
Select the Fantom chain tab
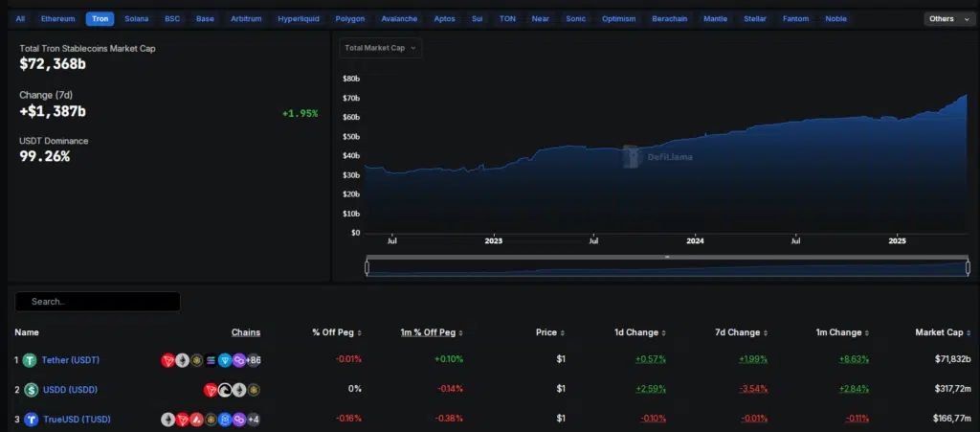coord(795,19)
